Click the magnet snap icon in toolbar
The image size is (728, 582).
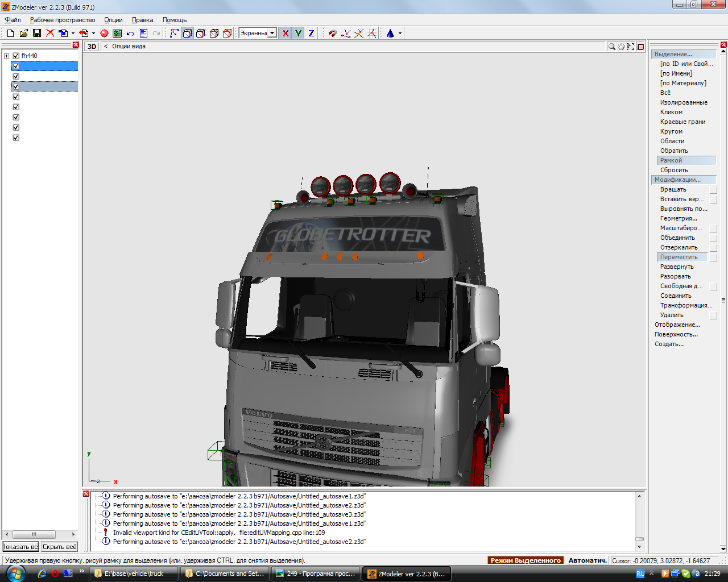(x=333, y=34)
